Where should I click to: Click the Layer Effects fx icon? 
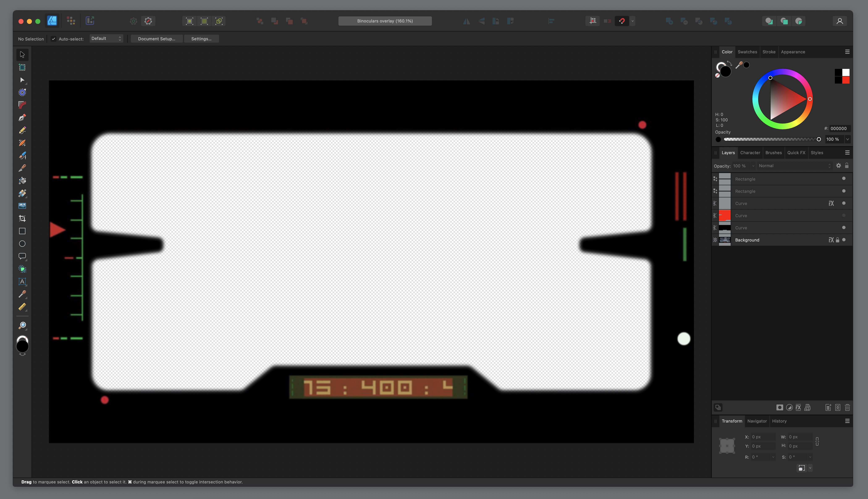tap(798, 407)
